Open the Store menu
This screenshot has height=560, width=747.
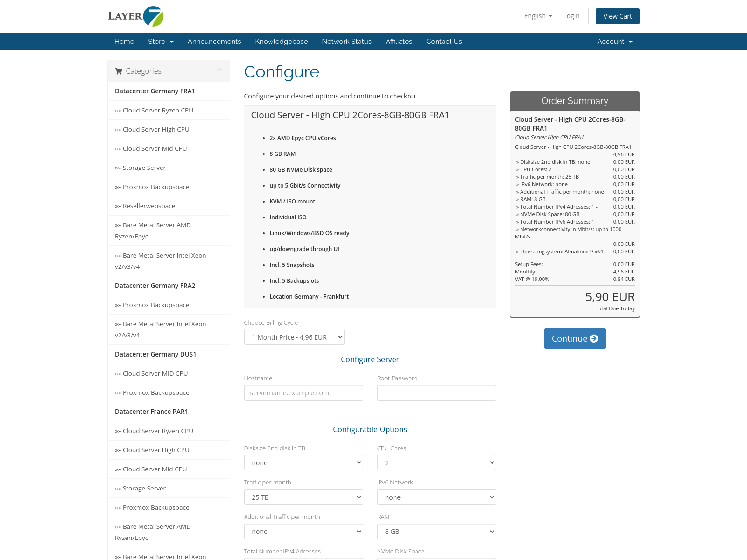[161, 42]
